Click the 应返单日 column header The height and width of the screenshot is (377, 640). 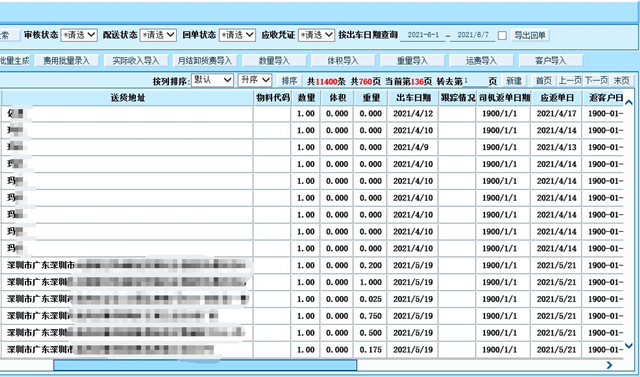point(557,98)
